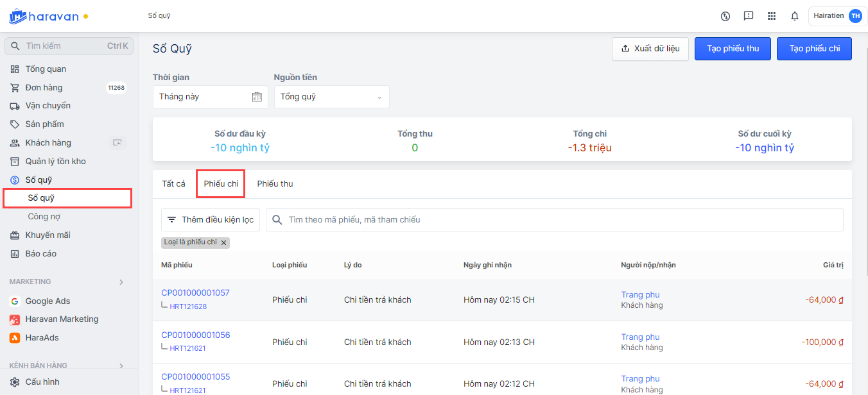The image size is (868, 395).
Task: Click the Tạo phiếu chi button
Action: [814, 49]
